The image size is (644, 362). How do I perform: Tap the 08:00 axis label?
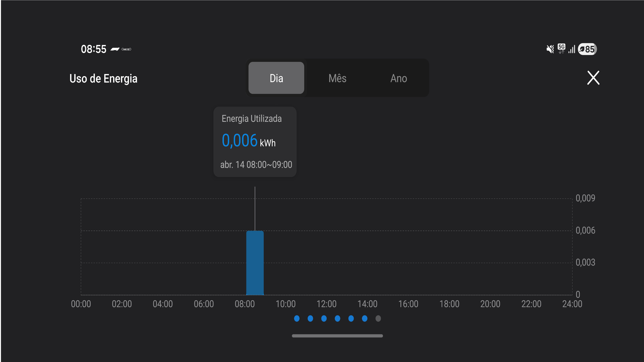(245, 304)
